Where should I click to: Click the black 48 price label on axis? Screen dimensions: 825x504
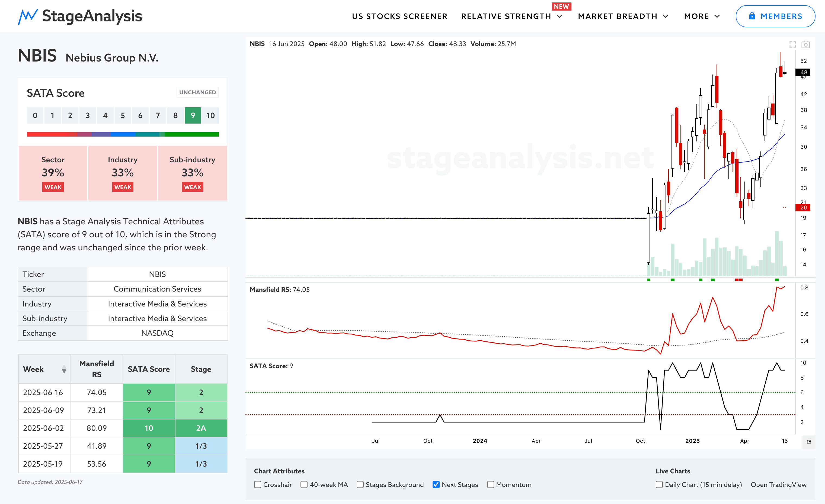(x=803, y=72)
